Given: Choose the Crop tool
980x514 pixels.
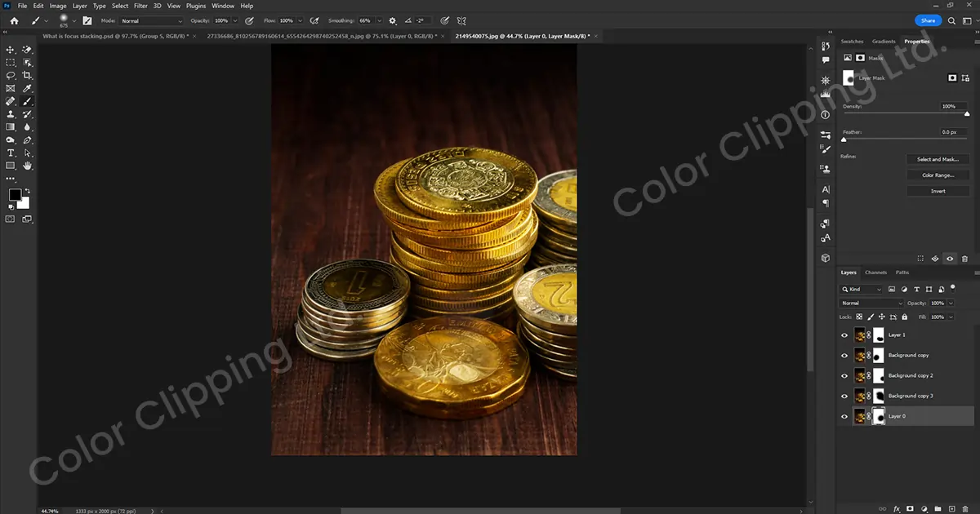Looking at the screenshot, I should point(28,75).
